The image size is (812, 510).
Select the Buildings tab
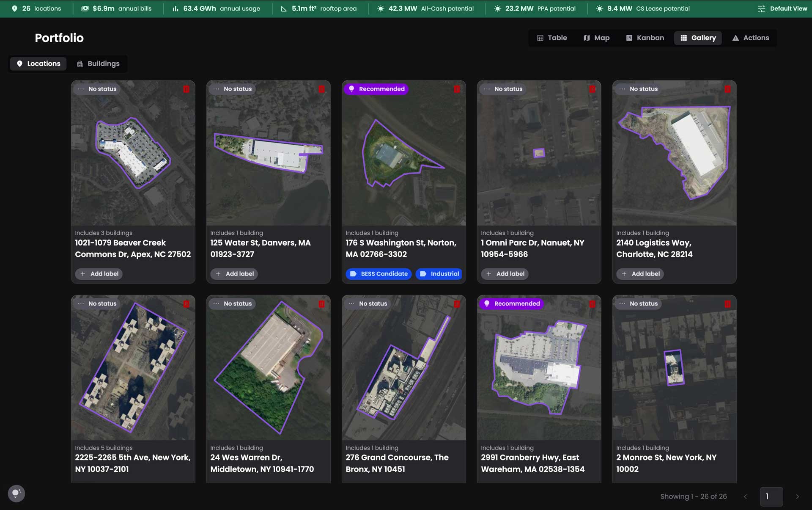(x=98, y=63)
